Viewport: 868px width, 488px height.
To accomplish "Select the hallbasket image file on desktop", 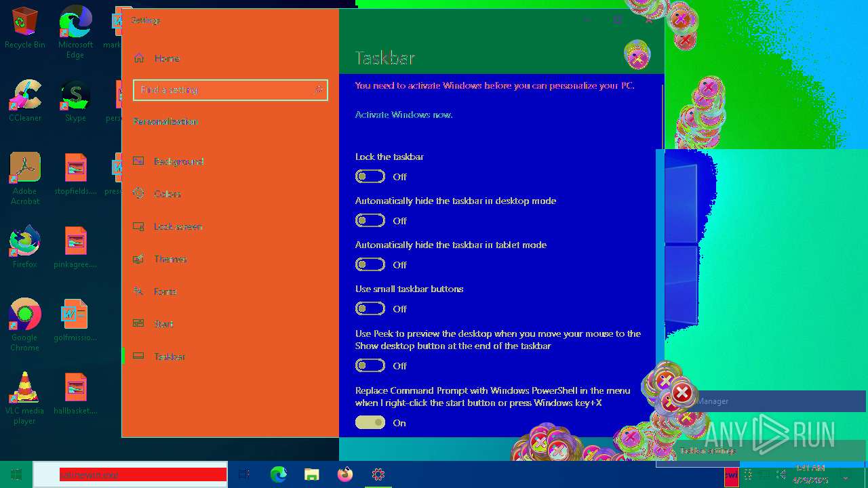I will [x=75, y=394].
